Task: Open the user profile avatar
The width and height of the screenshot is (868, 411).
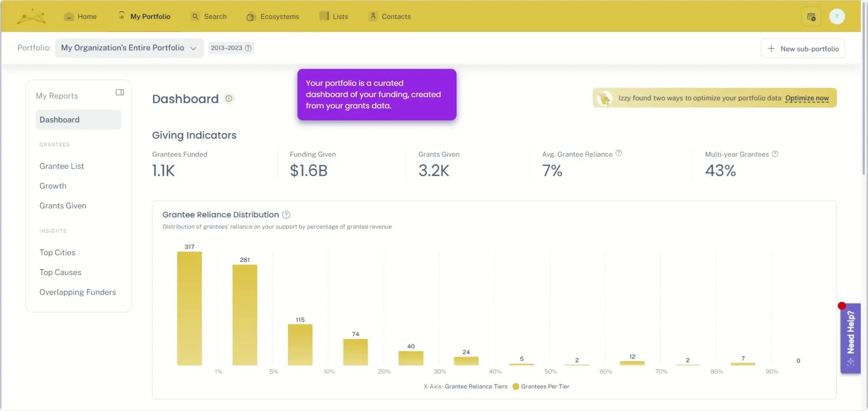Action: (x=837, y=16)
